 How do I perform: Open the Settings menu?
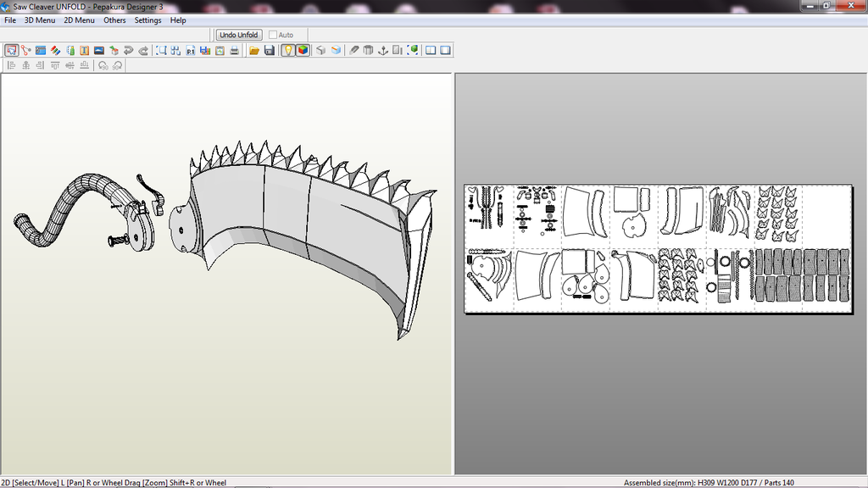147,20
